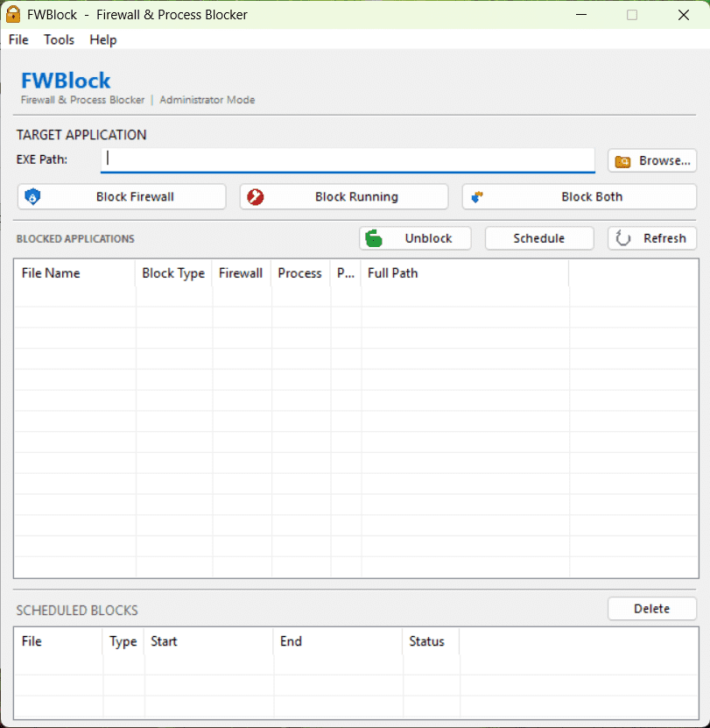Close the FWBlock window
Screen dimensions: 710x728
tap(684, 15)
